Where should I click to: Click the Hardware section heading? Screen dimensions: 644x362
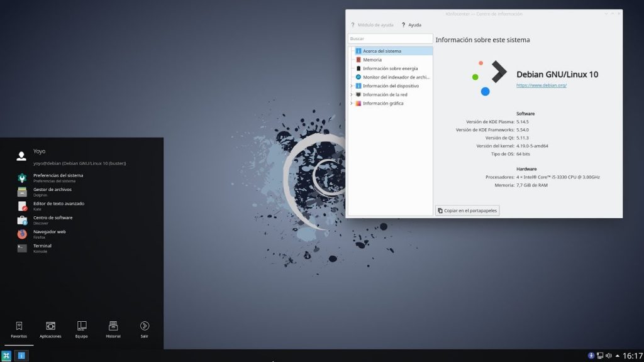pyautogui.click(x=526, y=169)
